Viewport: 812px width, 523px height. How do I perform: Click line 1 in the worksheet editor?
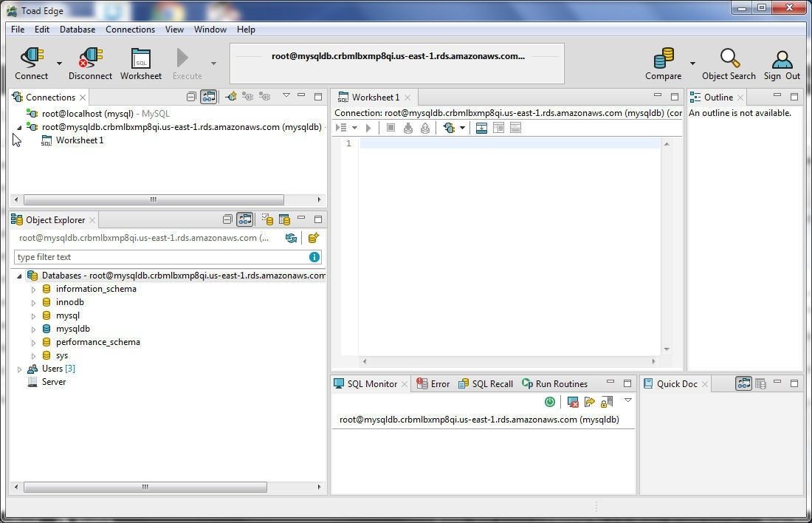[509, 143]
